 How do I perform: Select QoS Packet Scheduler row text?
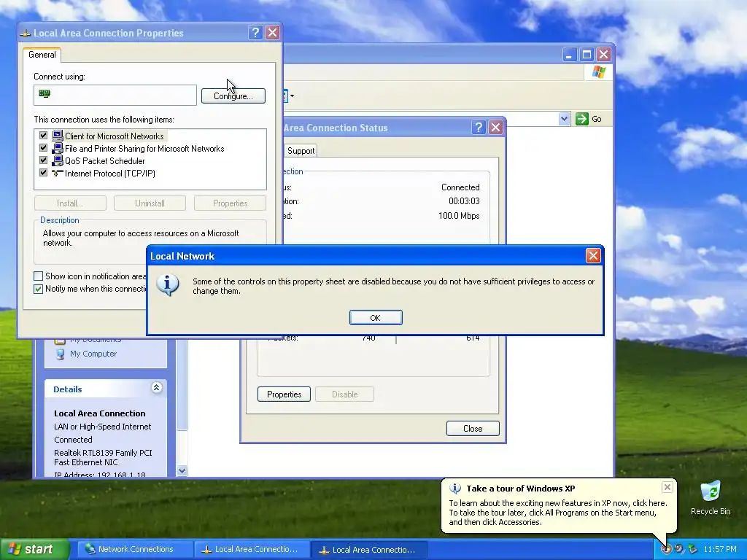click(x=105, y=161)
